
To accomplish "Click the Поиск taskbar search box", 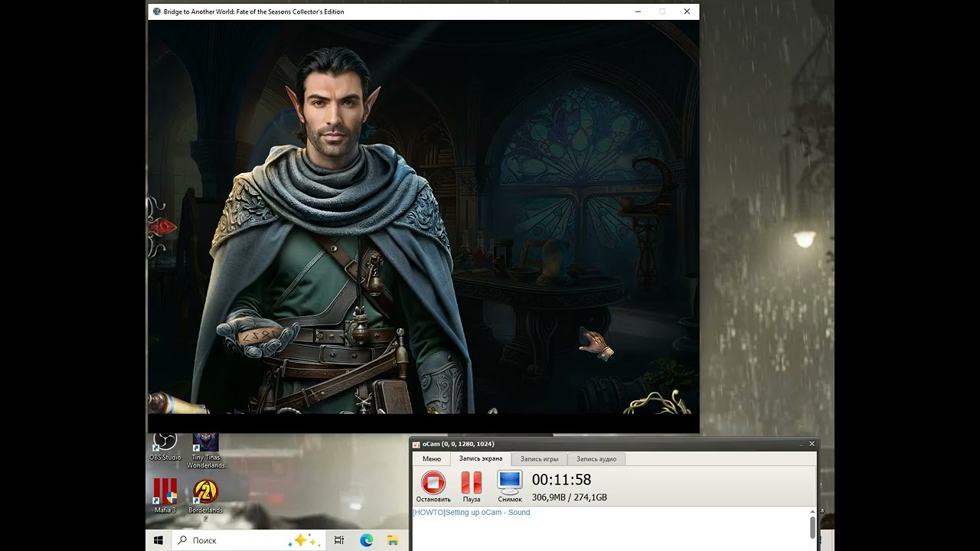I will tap(249, 540).
